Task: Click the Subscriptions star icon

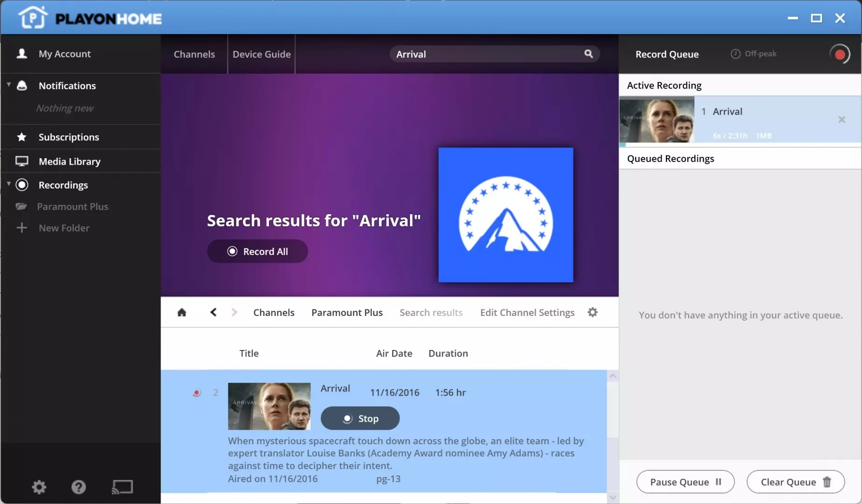Action: click(21, 137)
